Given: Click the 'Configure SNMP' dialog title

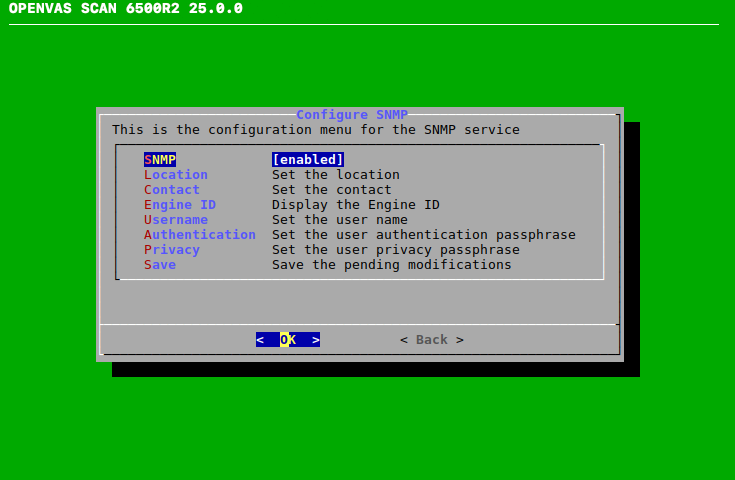Looking at the screenshot, I should (x=352, y=115).
